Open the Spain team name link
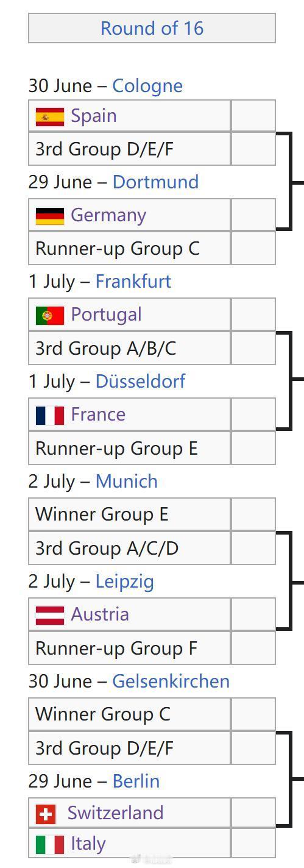 tap(94, 116)
